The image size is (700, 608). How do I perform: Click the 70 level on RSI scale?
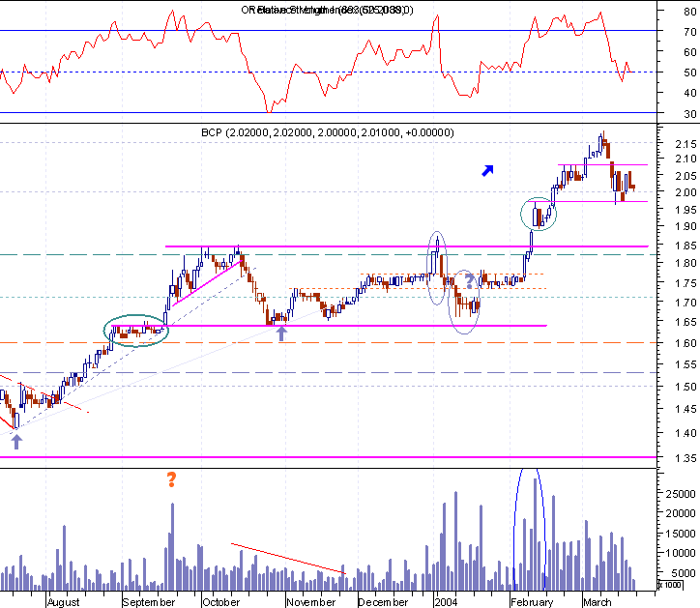point(690,32)
